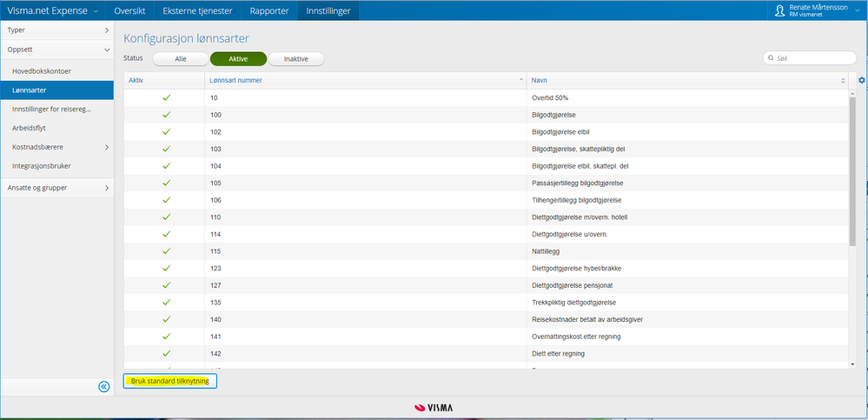
Task: Sort by Lønnsart nummer column header
Action: tap(365, 80)
